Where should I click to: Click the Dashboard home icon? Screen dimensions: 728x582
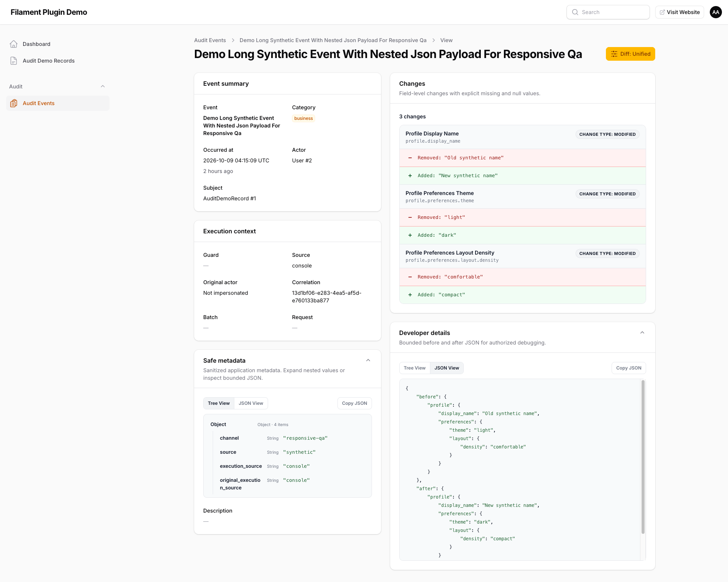pos(14,44)
